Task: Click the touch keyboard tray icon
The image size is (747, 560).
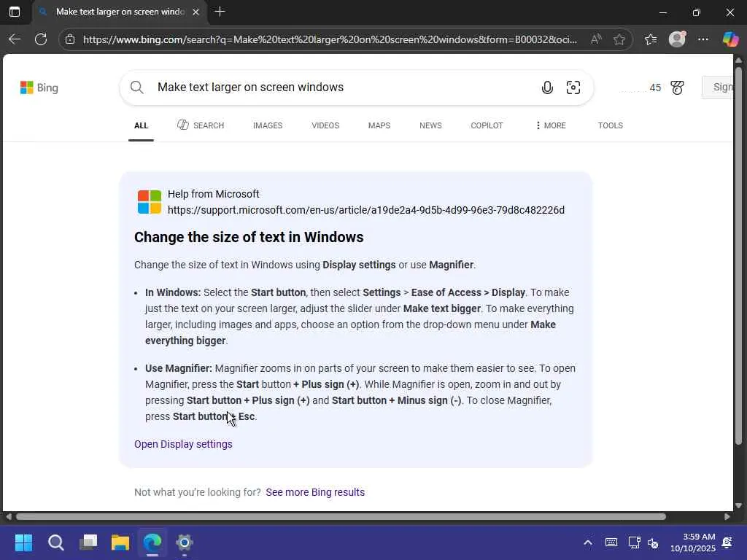Action: pos(611,542)
